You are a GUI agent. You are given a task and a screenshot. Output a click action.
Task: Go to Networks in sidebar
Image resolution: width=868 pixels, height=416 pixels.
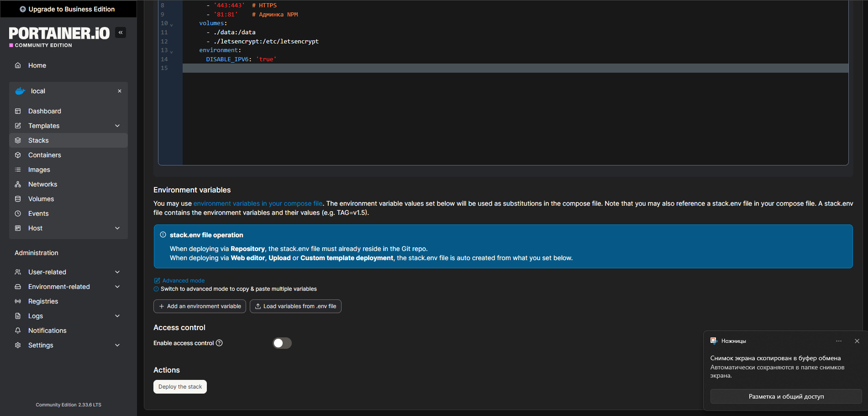point(68,184)
